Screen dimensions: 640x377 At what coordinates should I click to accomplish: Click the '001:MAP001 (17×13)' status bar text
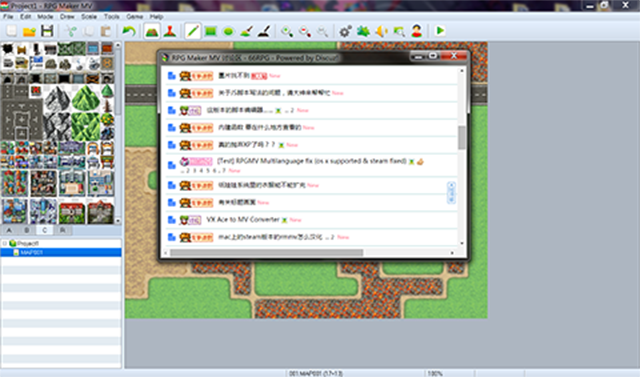coord(316,373)
